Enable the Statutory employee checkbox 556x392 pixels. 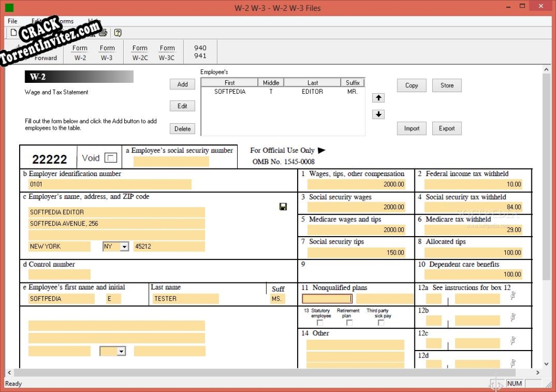pyautogui.click(x=320, y=322)
